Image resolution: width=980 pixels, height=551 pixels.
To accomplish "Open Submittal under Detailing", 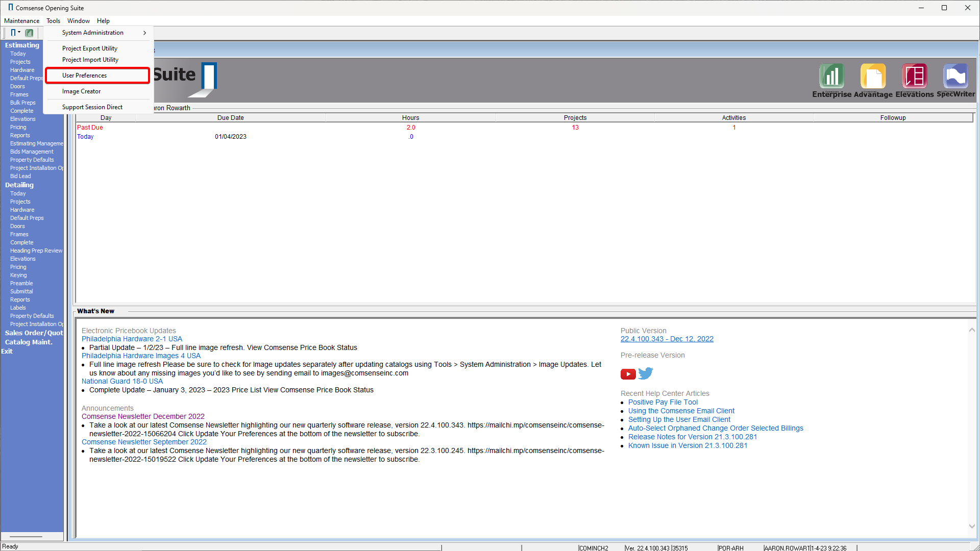I will (21, 291).
